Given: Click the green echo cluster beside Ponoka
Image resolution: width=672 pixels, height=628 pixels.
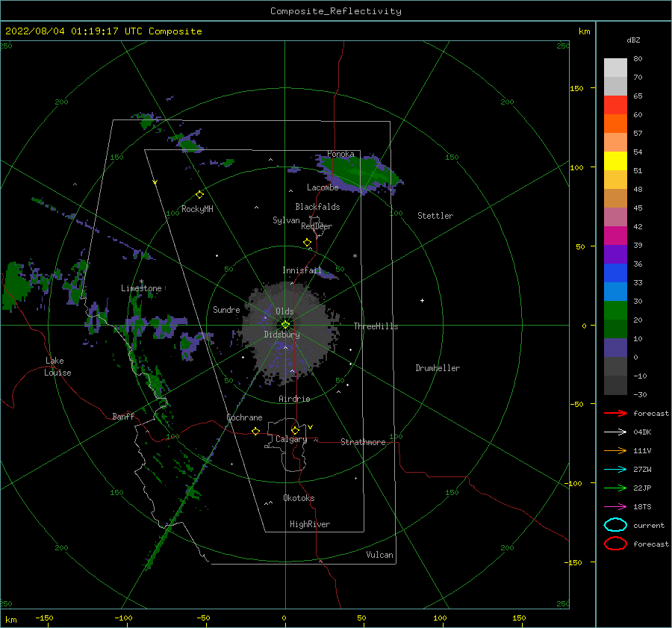Looking at the screenshot, I should pyautogui.click(x=359, y=172).
